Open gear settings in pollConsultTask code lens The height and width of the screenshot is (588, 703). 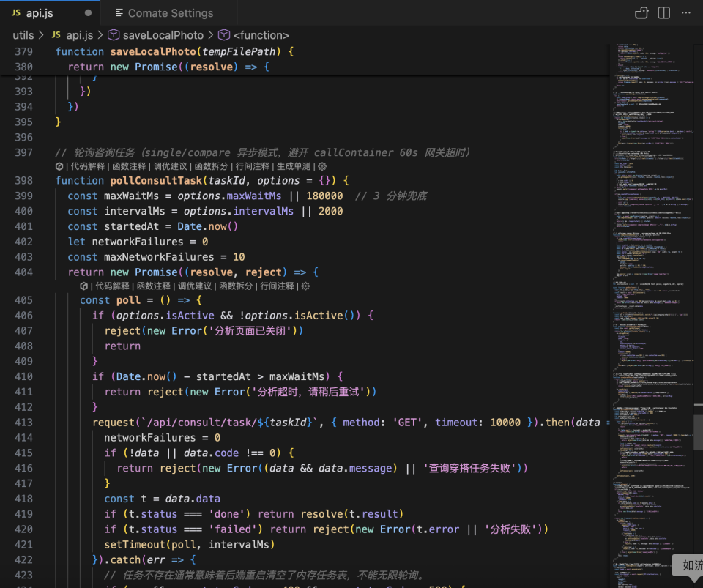pos(322,166)
